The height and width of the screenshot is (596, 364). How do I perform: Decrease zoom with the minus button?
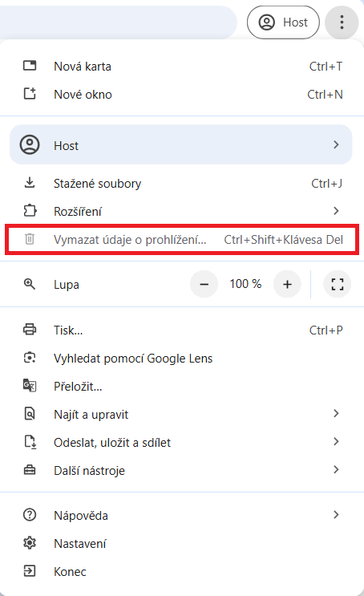pyautogui.click(x=204, y=284)
